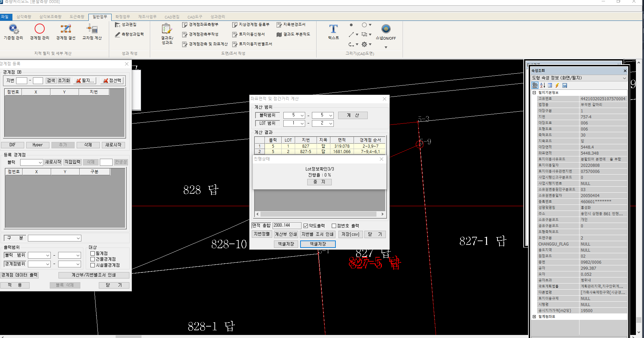
Task: Click 면적 총합 value field
Action: coord(287,225)
